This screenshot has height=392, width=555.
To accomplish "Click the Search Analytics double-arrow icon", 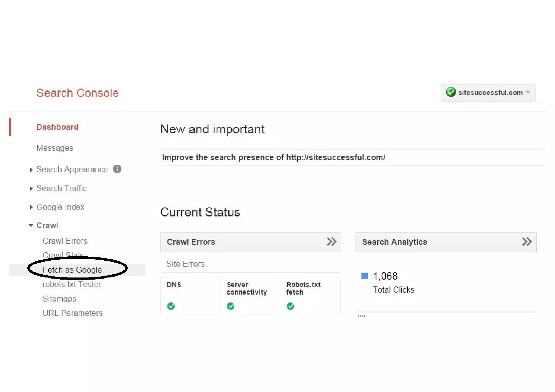I will click(x=527, y=242).
